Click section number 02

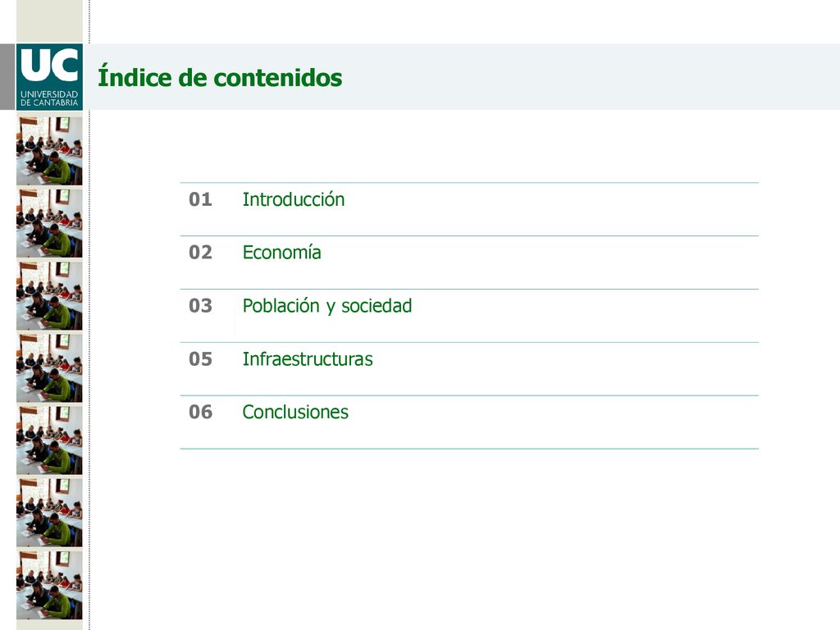200,253
